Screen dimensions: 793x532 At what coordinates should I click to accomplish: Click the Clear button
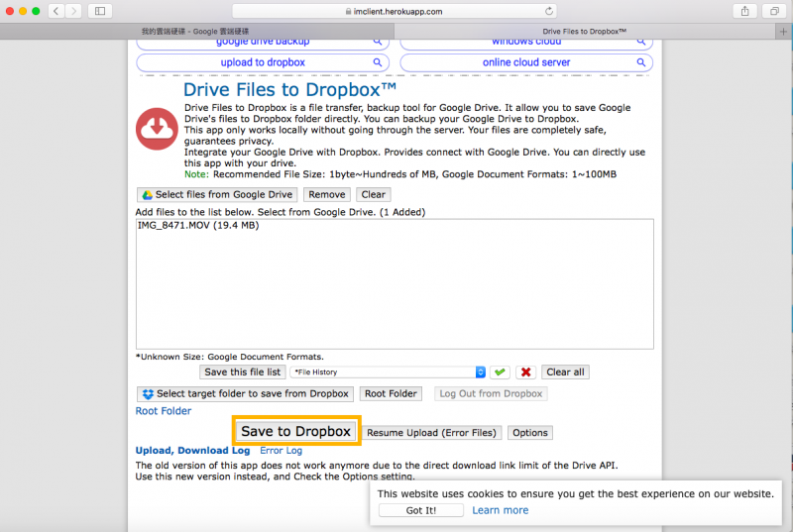tap(374, 194)
